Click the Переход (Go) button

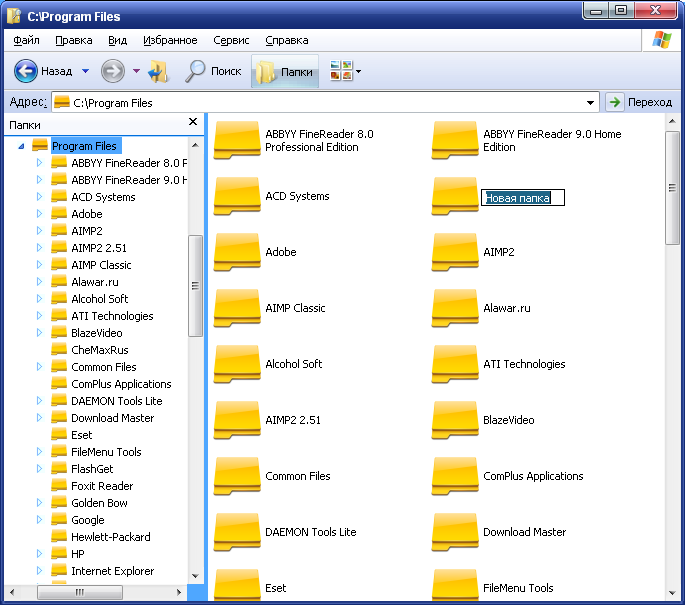[x=640, y=102]
